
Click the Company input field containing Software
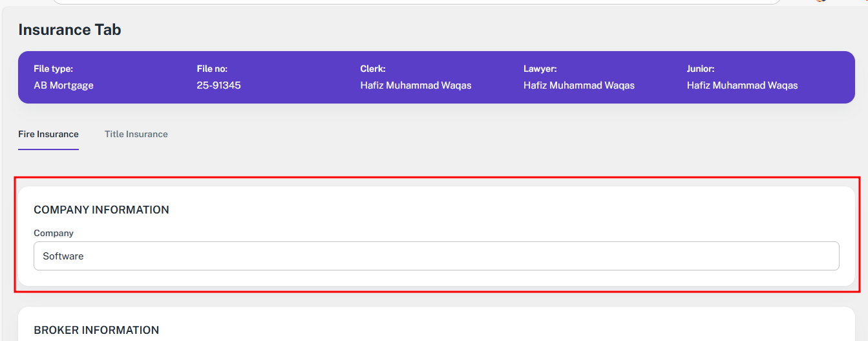pos(436,256)
